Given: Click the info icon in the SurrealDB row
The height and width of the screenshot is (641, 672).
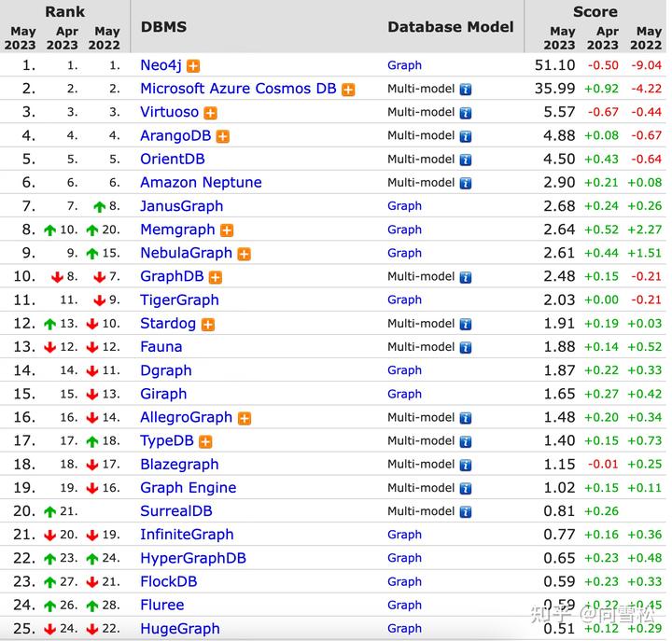Looking at the screenshot, I should [465, 511].
